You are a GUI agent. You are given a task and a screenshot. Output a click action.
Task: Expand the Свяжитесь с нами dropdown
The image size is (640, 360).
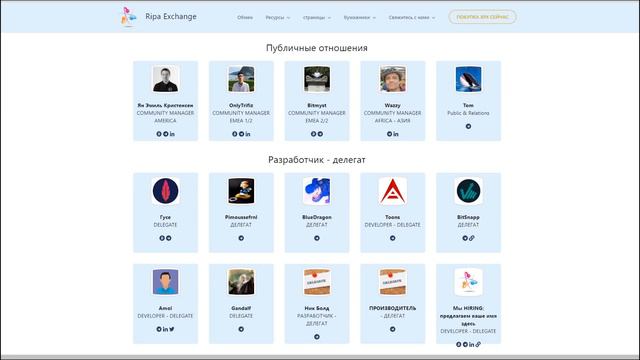click(412, 18)
